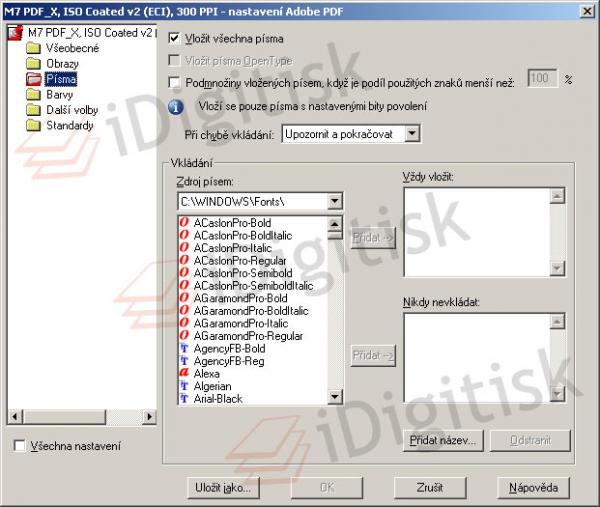This screenshot has width=600, height=507.
Task: Click the blue info icon
Action: coord(176,107)
